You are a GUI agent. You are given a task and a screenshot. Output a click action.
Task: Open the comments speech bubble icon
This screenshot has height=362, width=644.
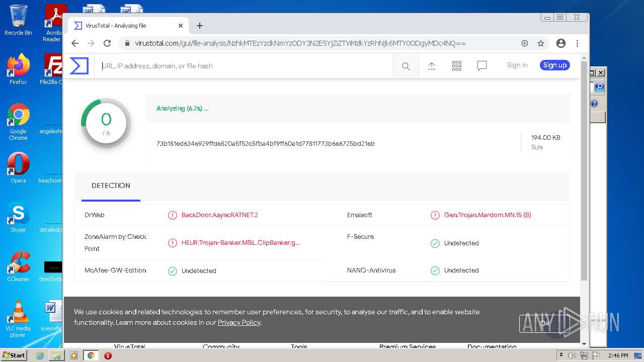(482, 66)
